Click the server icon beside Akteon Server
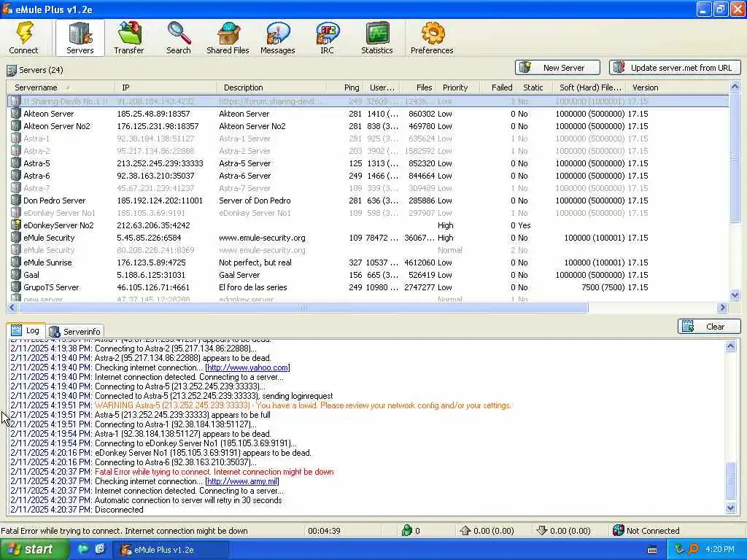 (x=16, y=114)
